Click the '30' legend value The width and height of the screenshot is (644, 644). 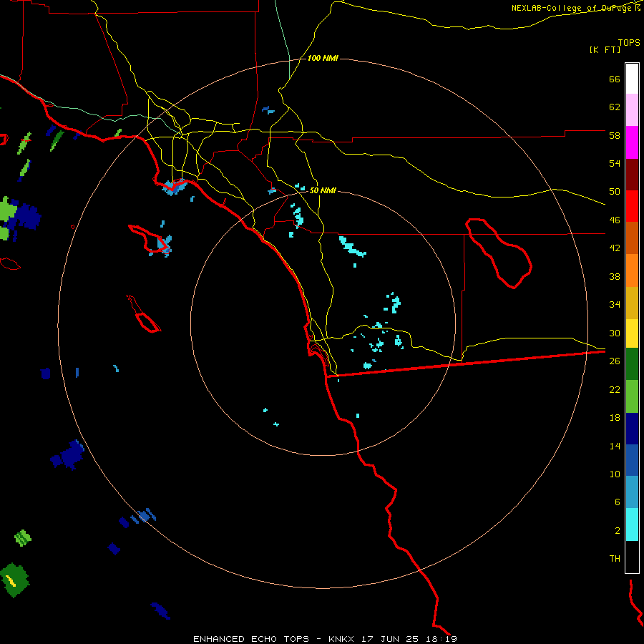(615, 333)
